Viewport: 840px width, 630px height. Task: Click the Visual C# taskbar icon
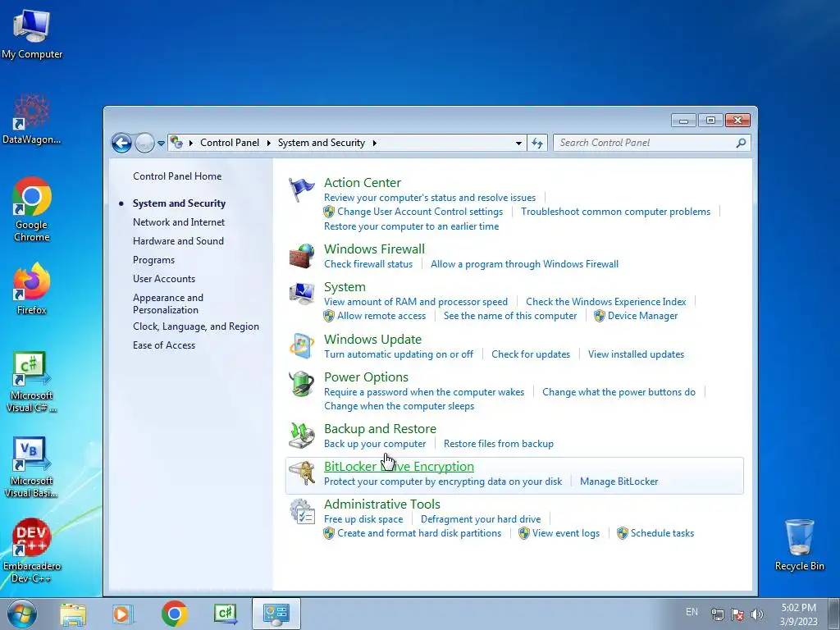(x=225, y=614)
